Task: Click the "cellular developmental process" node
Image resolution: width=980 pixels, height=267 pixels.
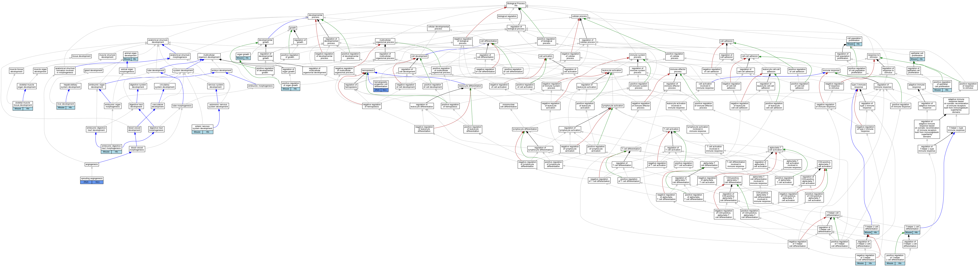Action: tap(438, 28)
